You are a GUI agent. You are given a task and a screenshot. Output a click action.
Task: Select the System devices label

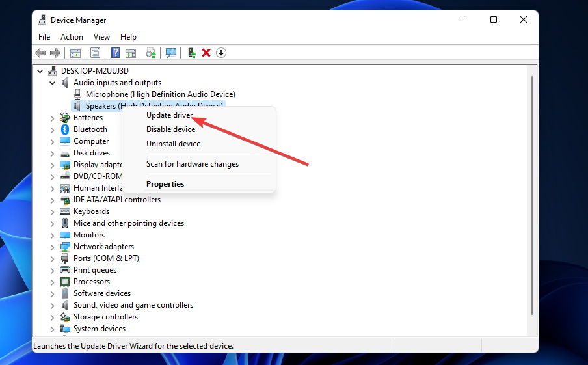pyautogui.click(x=100, y=329)
